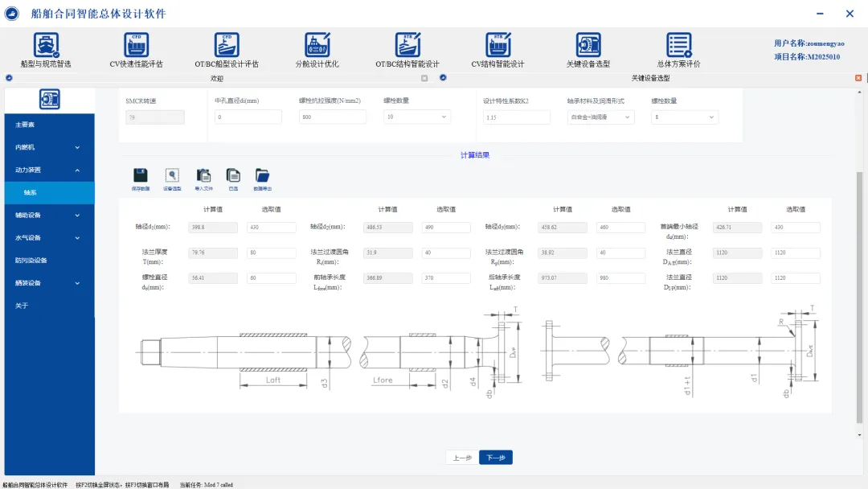Click the 首端最小轴径 选取值 field showing 430

coord(796,227)
